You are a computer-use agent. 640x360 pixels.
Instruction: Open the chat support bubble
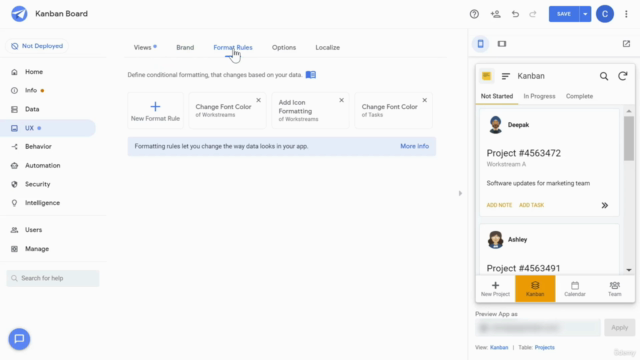pos(19,339)
